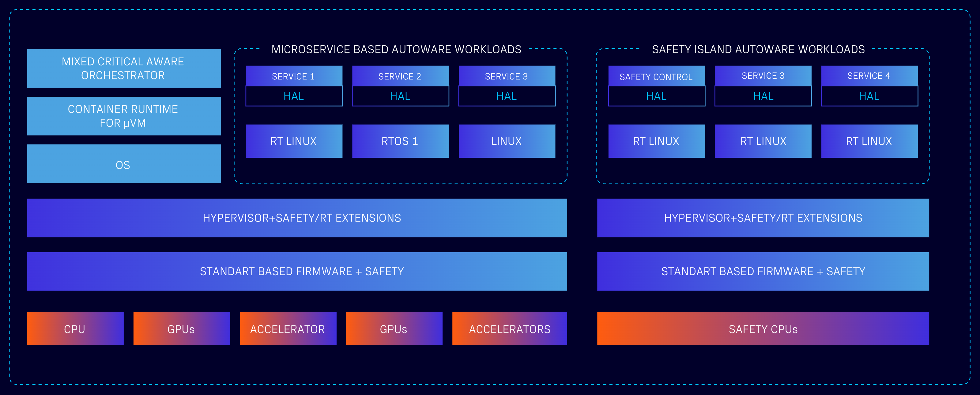
Task: Select the RTOS 1 block
Action: point(401,141)
